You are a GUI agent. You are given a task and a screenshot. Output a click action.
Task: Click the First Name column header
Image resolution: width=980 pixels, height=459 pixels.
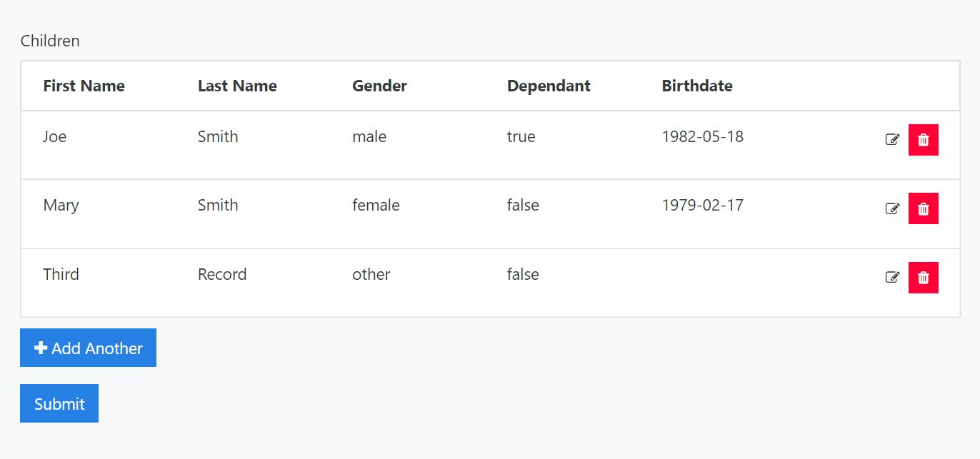pos(84,86)
